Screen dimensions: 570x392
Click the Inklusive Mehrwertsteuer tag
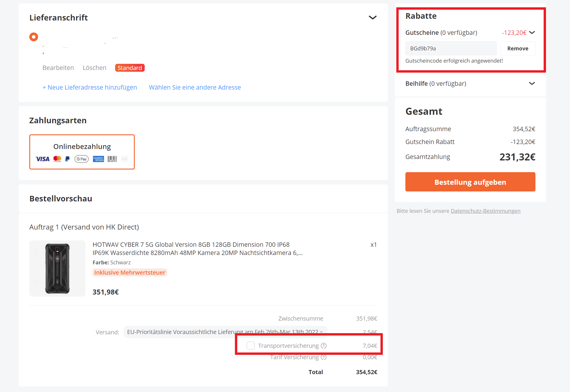[x=130, y=273]
